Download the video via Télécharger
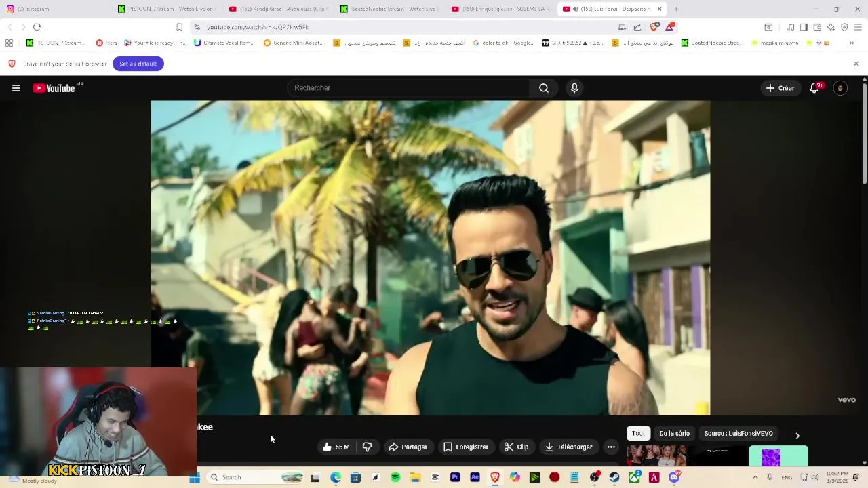The image size is (868, 488). 568,447
